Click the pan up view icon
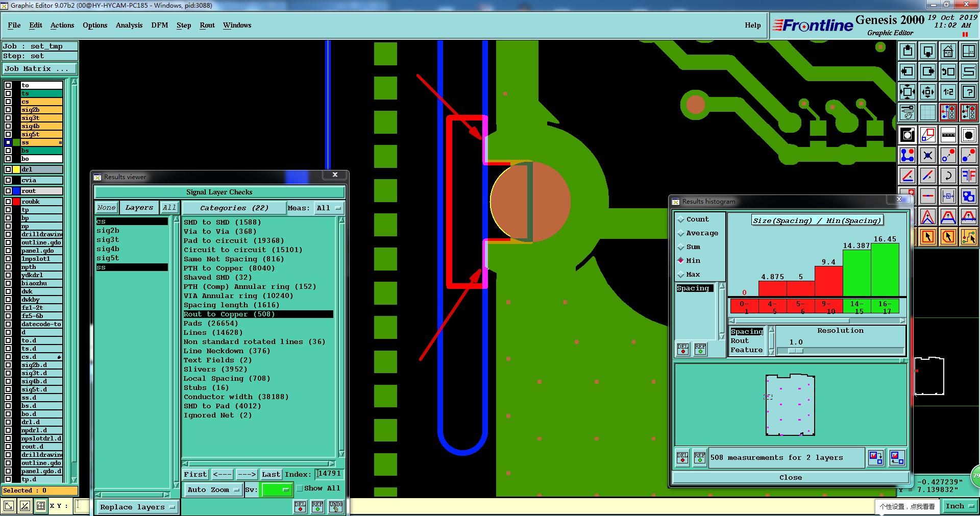980x516 pixels. (x=908, y=51)
